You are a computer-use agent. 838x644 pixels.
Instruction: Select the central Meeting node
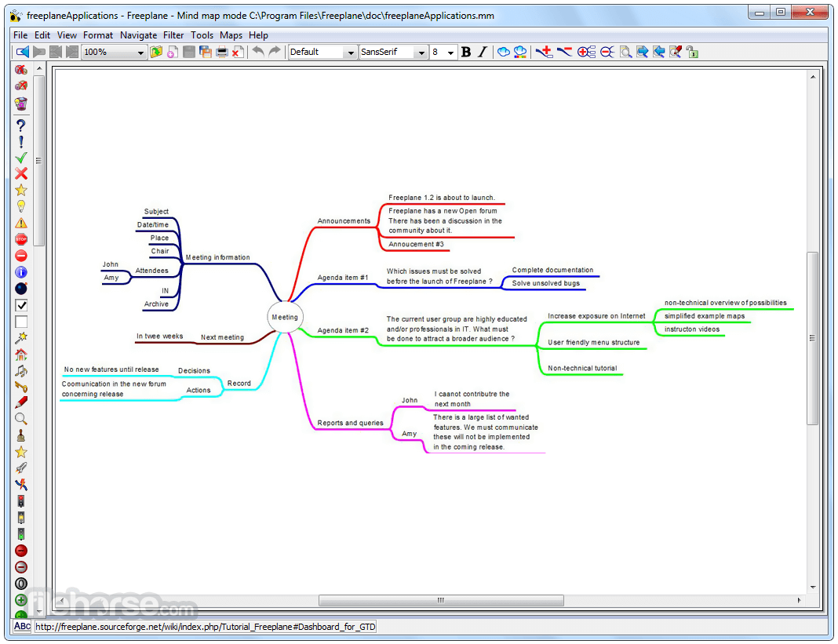(x=285, y=317)
